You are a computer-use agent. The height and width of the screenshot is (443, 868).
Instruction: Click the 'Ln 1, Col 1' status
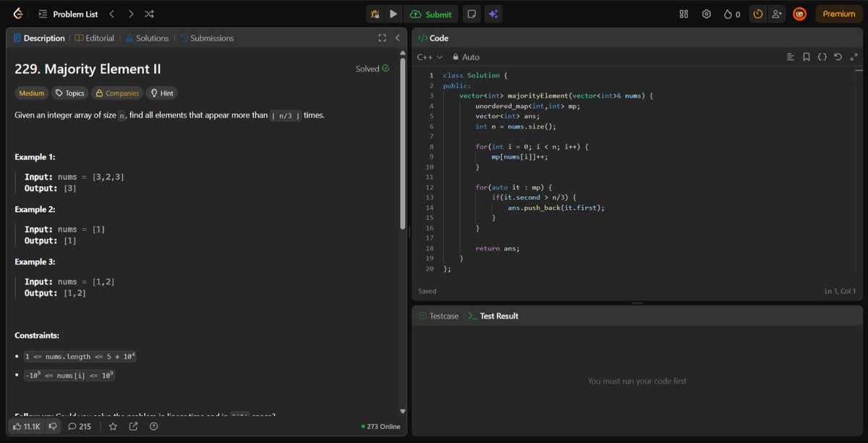pos(840,291)
